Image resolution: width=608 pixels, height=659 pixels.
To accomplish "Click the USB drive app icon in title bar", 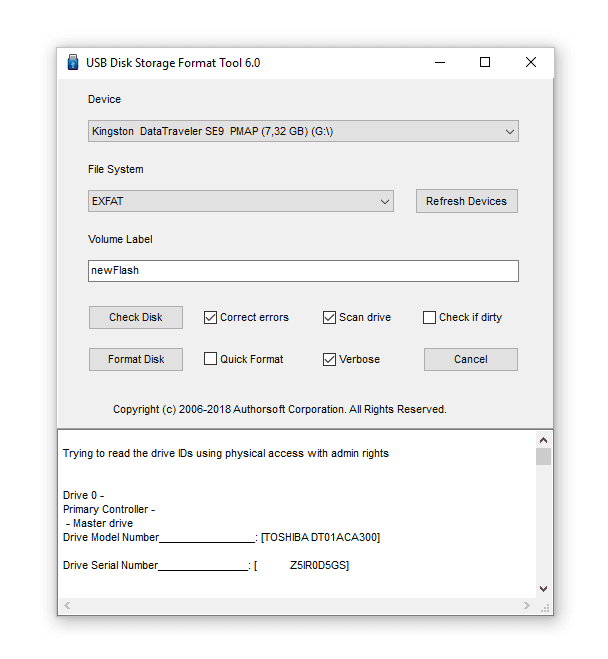I will click(x=73, y=62).
